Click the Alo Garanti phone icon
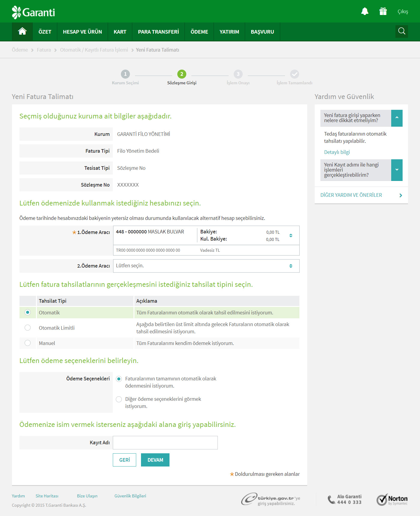The height and width of the screenshot is (516, 420). coord(331,499)
